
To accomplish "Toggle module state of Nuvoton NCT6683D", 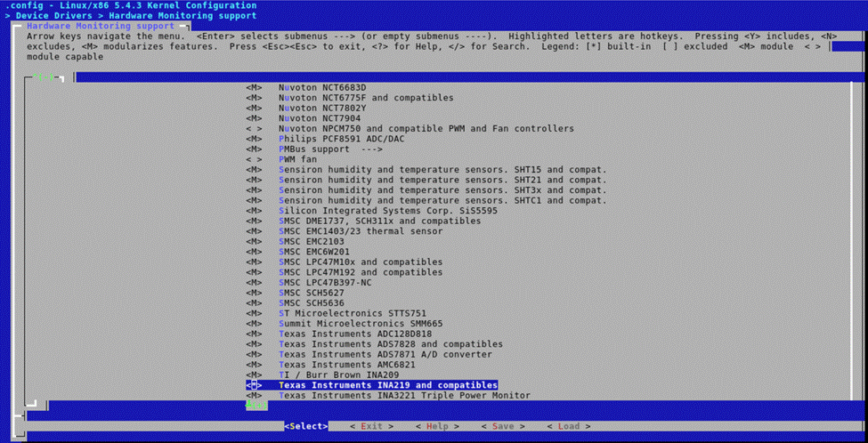I will coord(254,87).
